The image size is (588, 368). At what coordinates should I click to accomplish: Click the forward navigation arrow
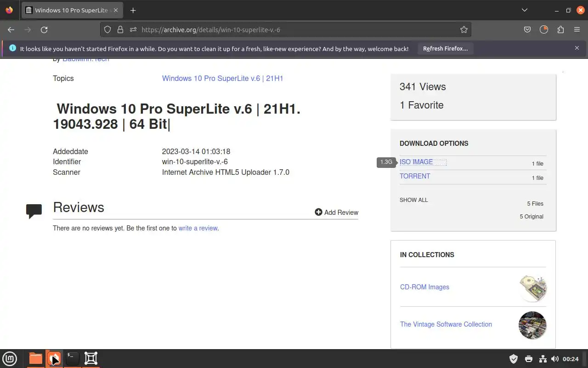click(28, 29)
